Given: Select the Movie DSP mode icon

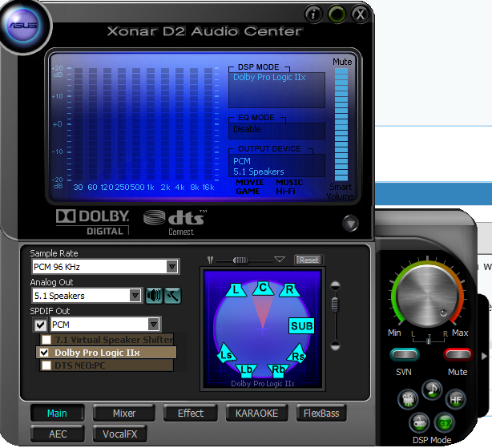Looking at the screenshot, I should [x=408, y=399].
